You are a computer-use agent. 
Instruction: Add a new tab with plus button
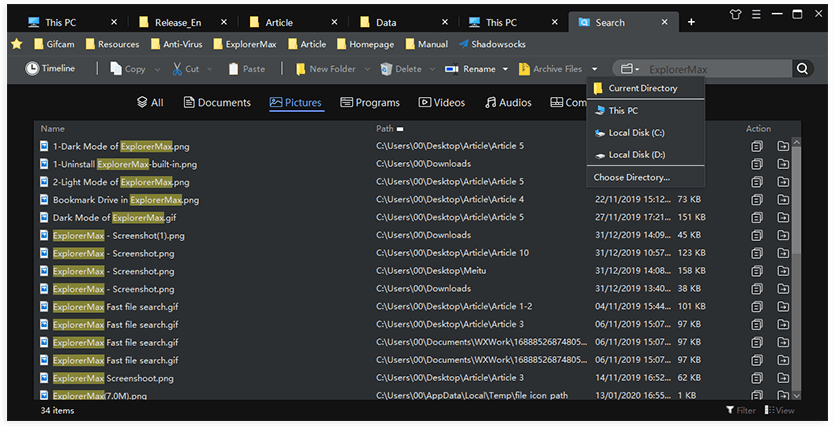[691, 22]
